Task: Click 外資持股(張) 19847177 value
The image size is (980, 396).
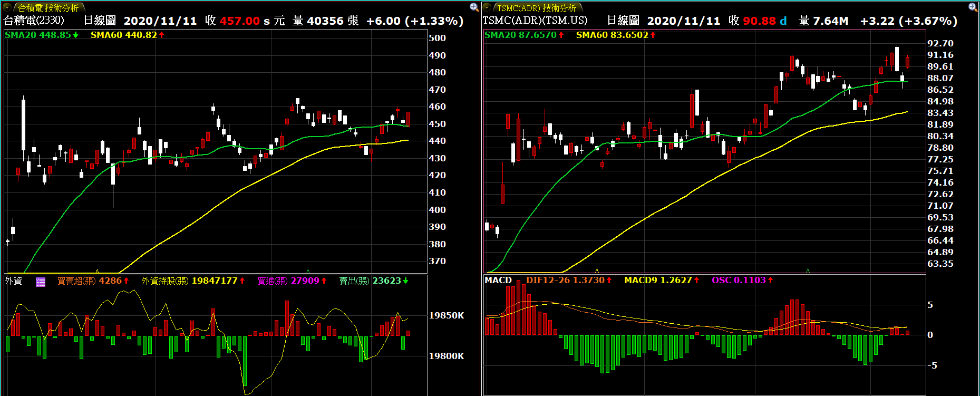Action: [x=193, y=281]
